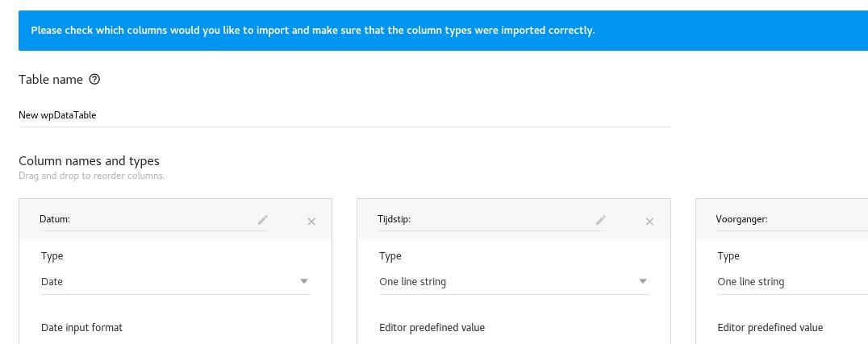Viewport: 868px width, 344px height.
Task: Open the Voorganger Type dropdown
Action: point(793,281)
